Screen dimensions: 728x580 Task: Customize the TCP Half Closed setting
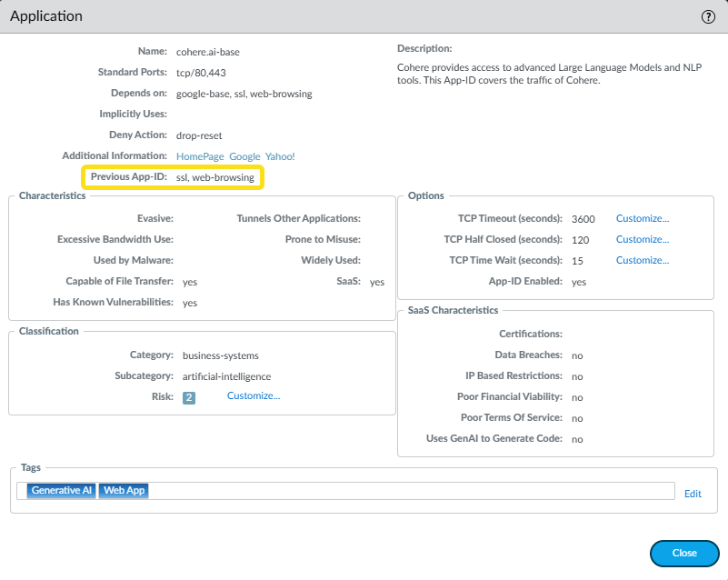click(x=642, y=240)
